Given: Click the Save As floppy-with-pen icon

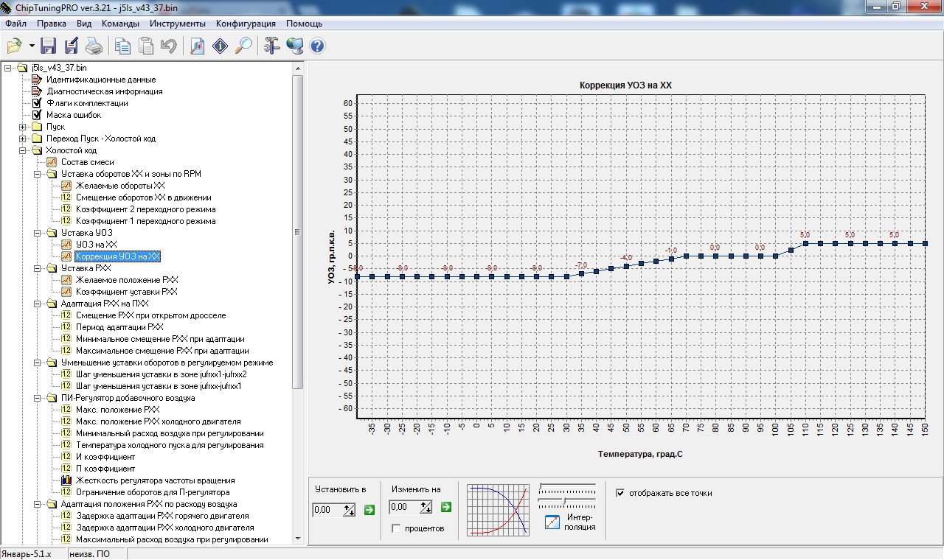Looking at the screenshot, I should click(x=72, y=46).
